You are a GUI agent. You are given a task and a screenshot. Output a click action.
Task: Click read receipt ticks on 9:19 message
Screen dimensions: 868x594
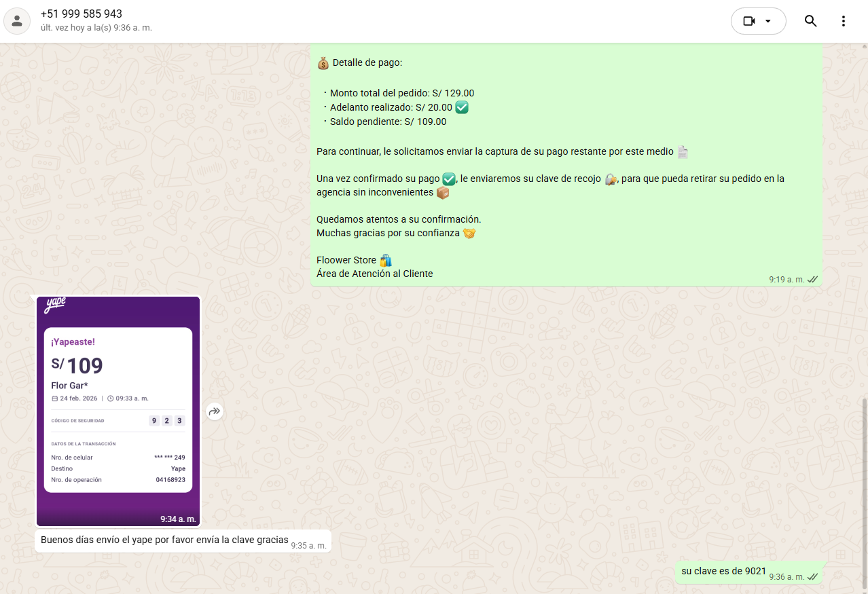(812, 279)
